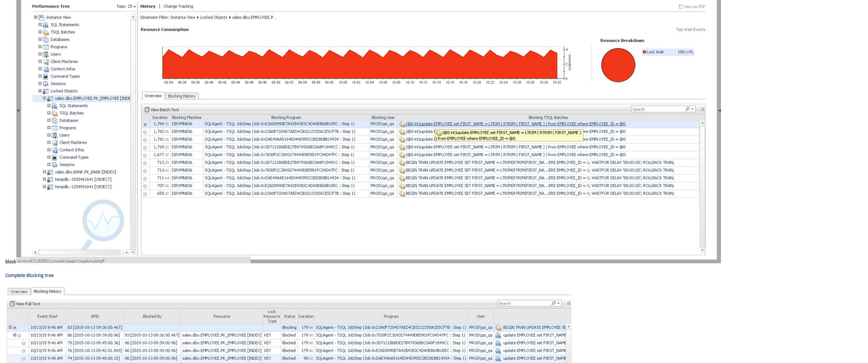Click the red Lock Wait legend swatch
The height and width of the screenshot is (363, 868).
coord(645,52)
